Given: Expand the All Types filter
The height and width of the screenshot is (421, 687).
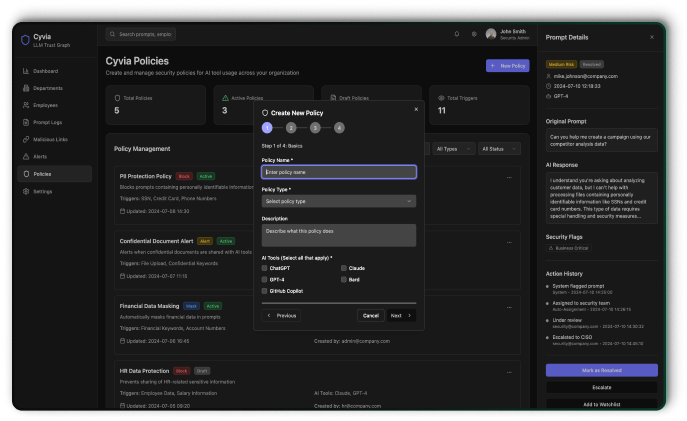Looking at the screenshot, I should 454,148.
